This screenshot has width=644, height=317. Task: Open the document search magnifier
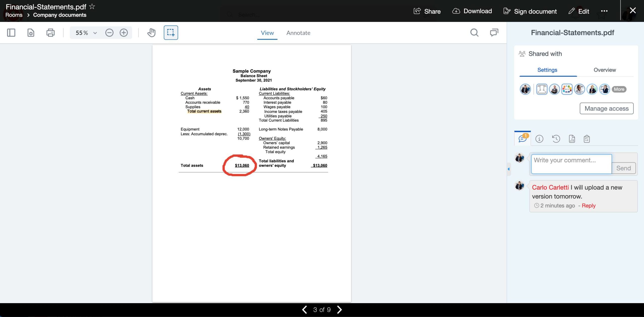pyautogui.click(x=474, y=33)
